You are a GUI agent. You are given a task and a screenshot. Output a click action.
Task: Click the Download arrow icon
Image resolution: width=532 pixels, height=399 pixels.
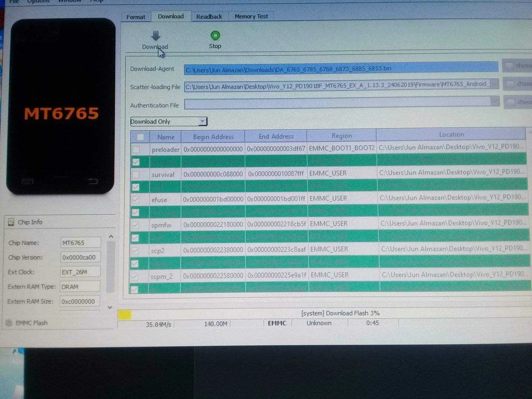coord(156,35)
